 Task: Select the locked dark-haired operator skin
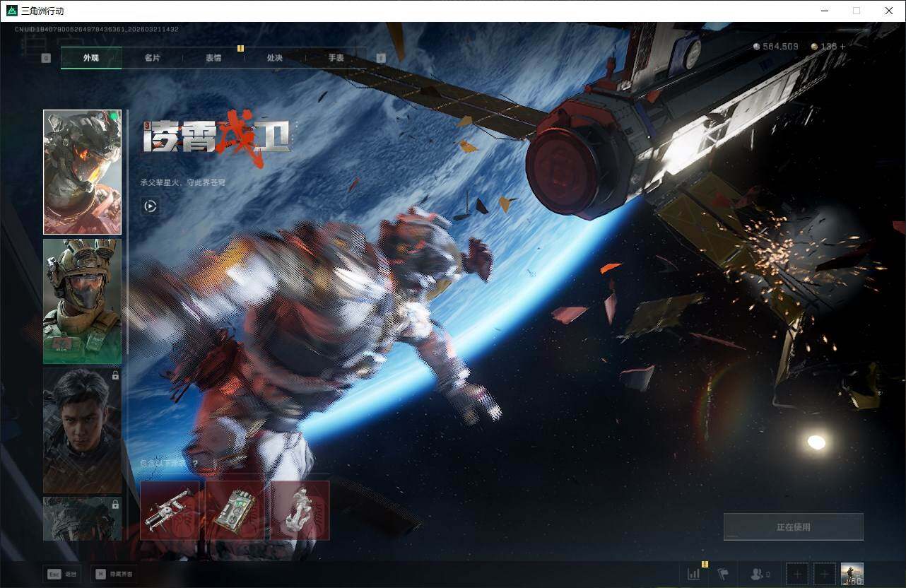[x=82, y=430]
